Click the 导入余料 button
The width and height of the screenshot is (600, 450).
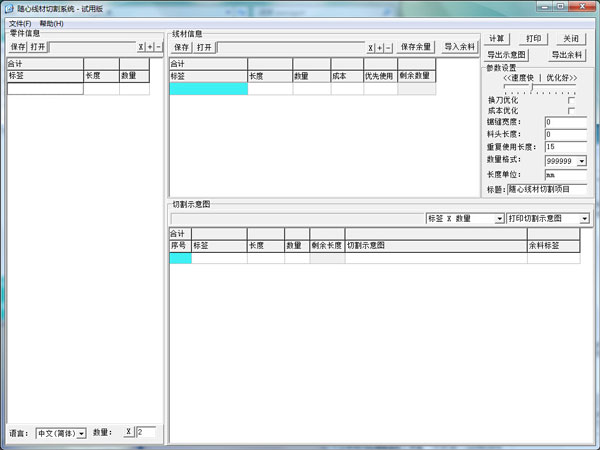pyautogui.click(x=460, y=47)
